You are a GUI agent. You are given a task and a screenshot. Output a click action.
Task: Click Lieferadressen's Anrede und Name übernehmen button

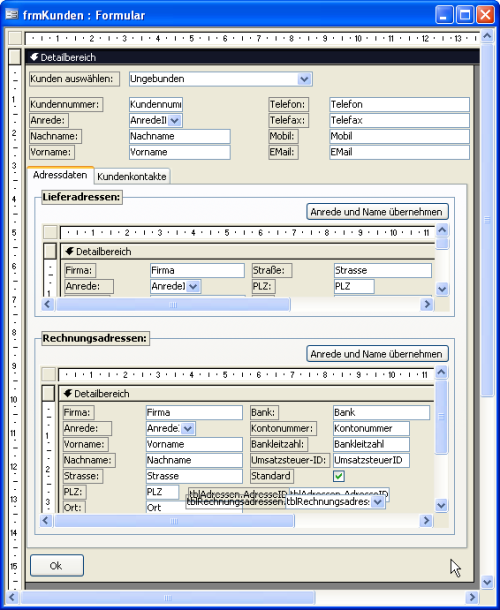pos(377,212)
